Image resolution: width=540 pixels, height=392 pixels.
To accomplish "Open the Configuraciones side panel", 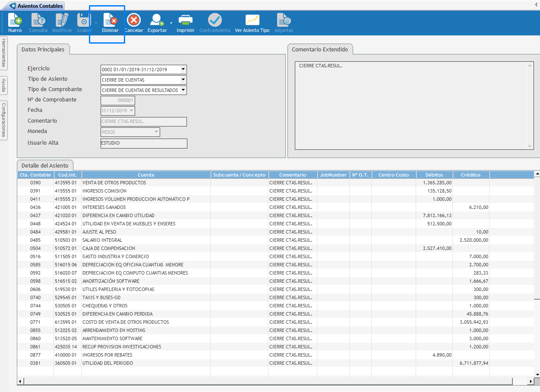I will pos(3,120).
